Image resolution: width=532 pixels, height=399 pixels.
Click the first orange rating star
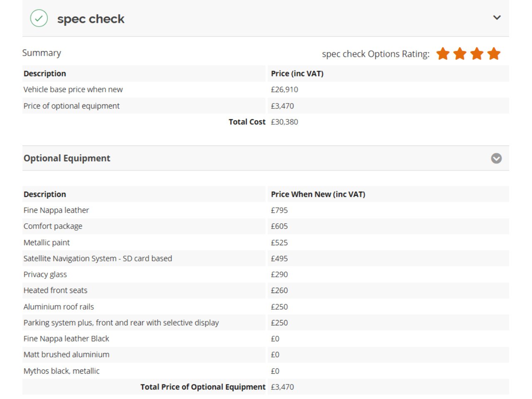[x=443, y=54]
